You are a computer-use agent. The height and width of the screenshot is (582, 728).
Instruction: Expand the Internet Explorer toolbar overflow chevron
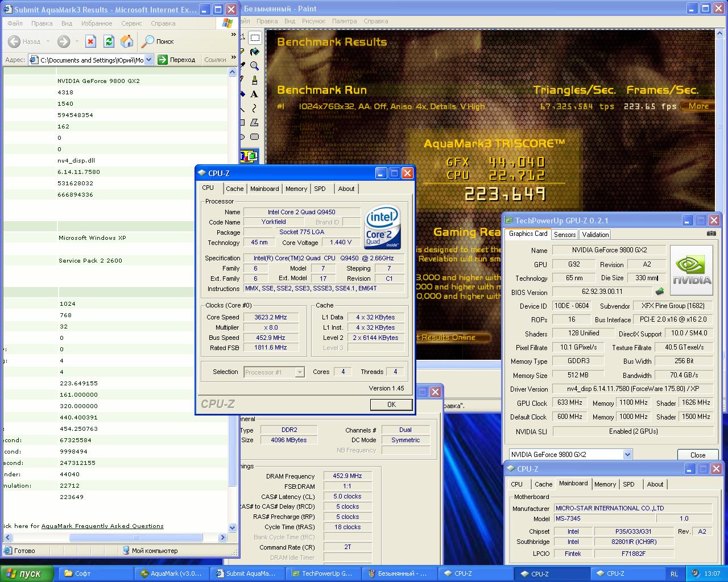233,35
